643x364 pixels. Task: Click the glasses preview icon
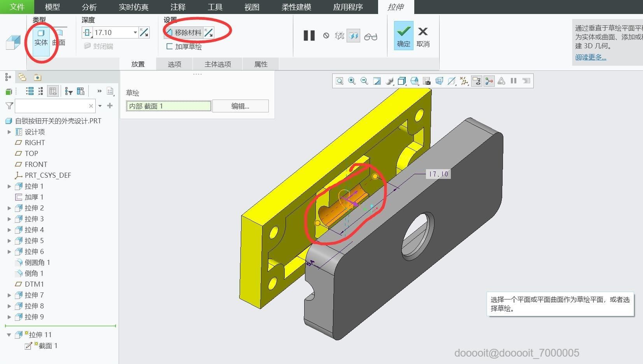pos(371,36)
